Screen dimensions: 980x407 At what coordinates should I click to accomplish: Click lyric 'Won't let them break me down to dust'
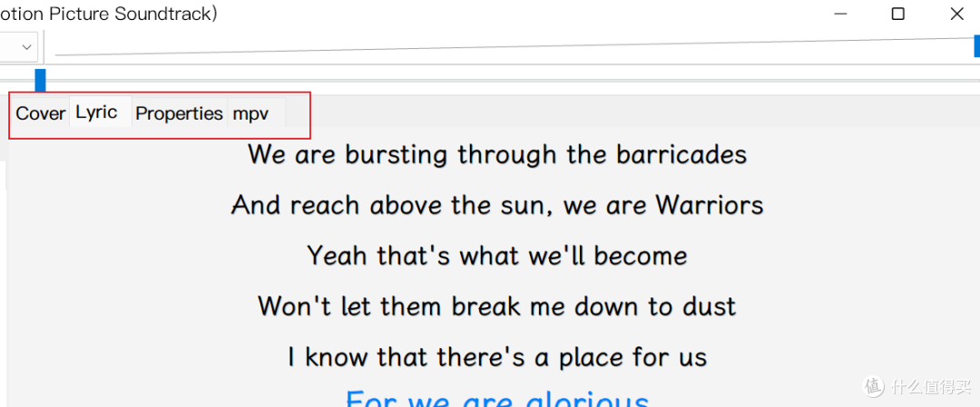[x=497, y=305]
